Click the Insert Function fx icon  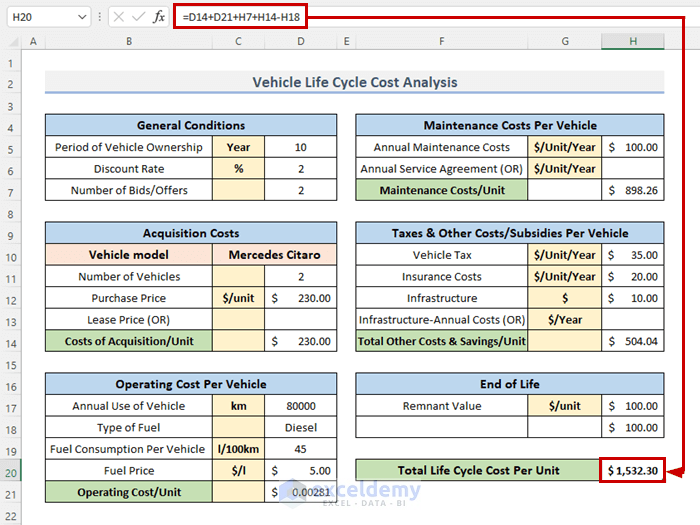pos(158,17)
